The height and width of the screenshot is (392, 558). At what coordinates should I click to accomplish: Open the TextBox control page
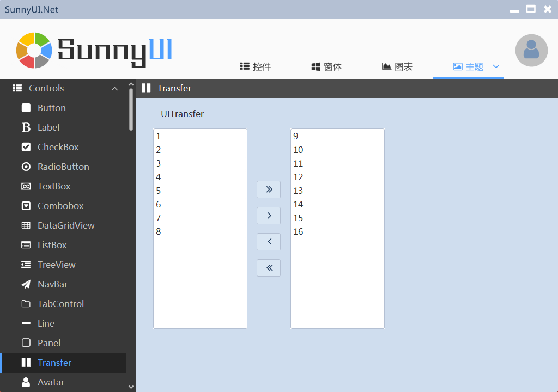coord(54,186)
